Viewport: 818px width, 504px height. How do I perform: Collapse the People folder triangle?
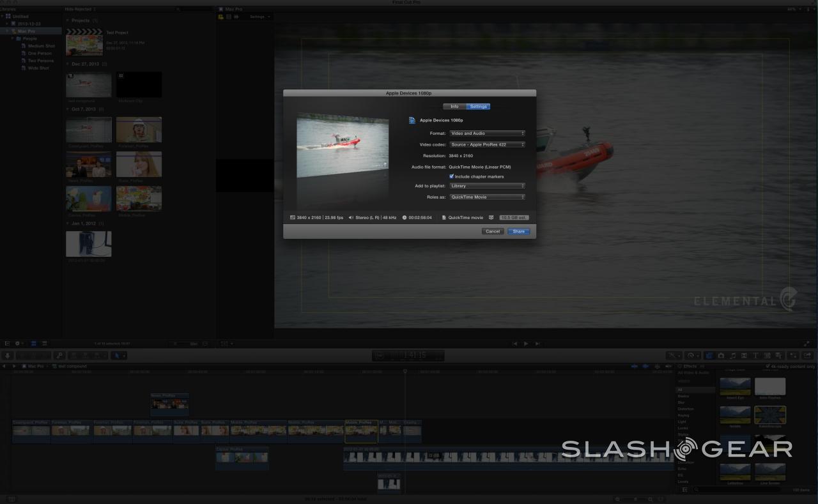12,39
